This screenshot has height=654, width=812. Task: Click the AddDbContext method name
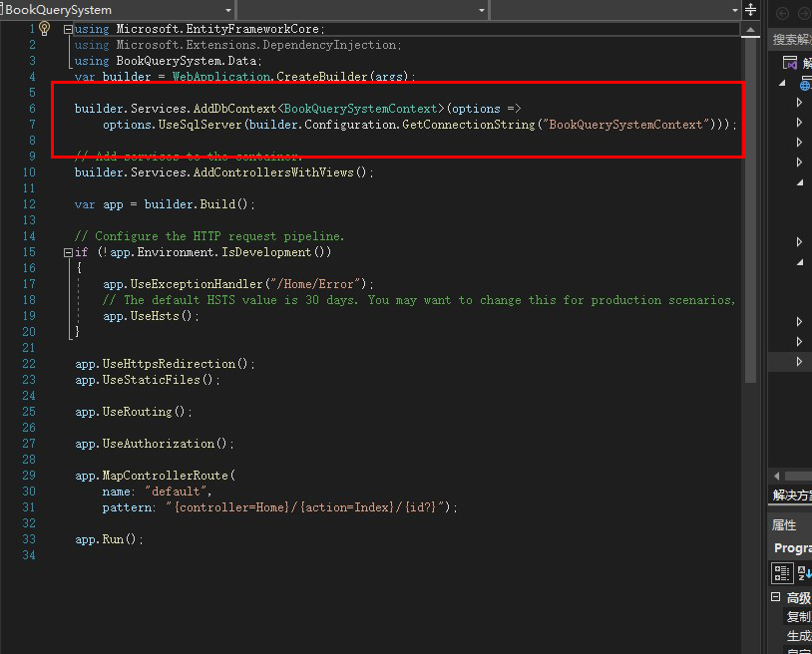coord(234,109)
